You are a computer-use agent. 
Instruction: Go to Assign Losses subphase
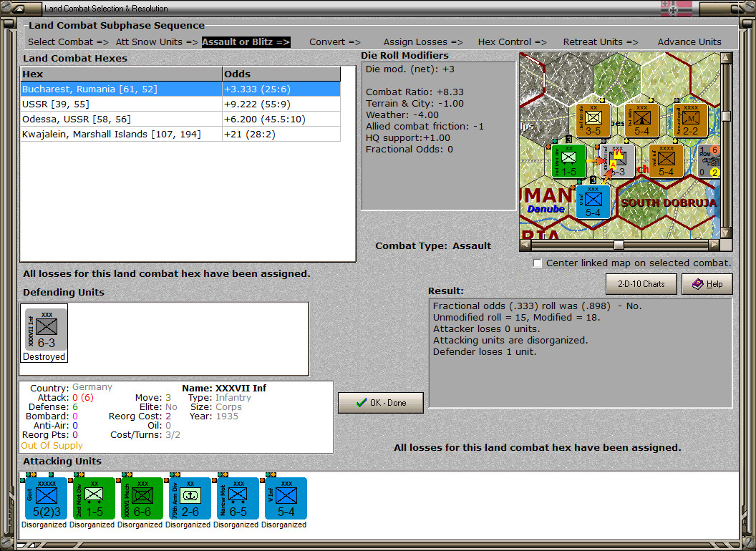click(423, 42)
